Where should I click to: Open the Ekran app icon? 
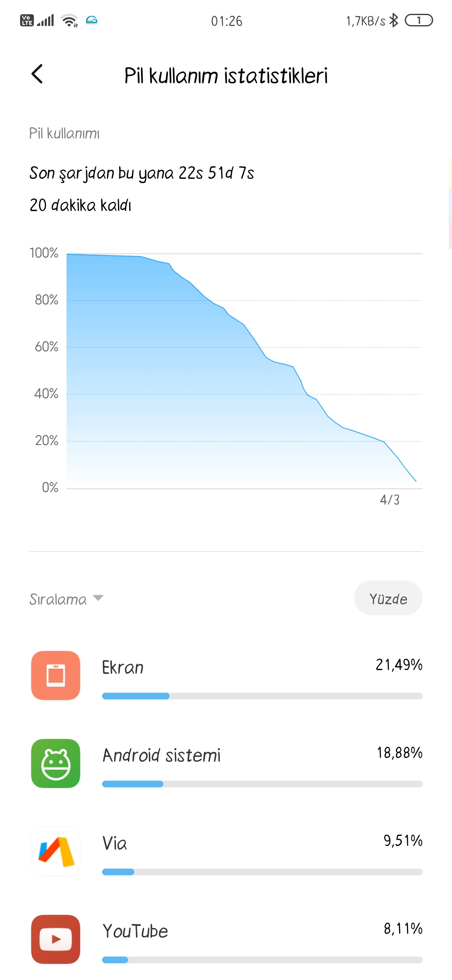56,675
